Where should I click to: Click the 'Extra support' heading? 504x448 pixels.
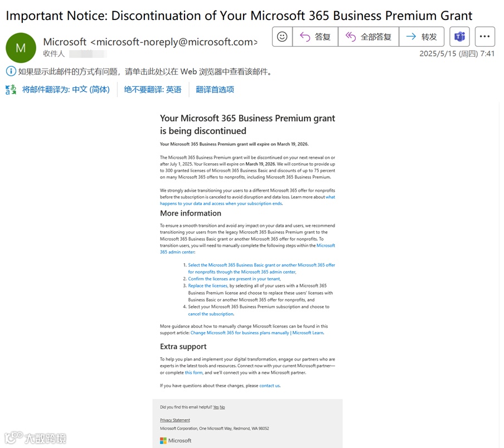click(x=183, y=347)
